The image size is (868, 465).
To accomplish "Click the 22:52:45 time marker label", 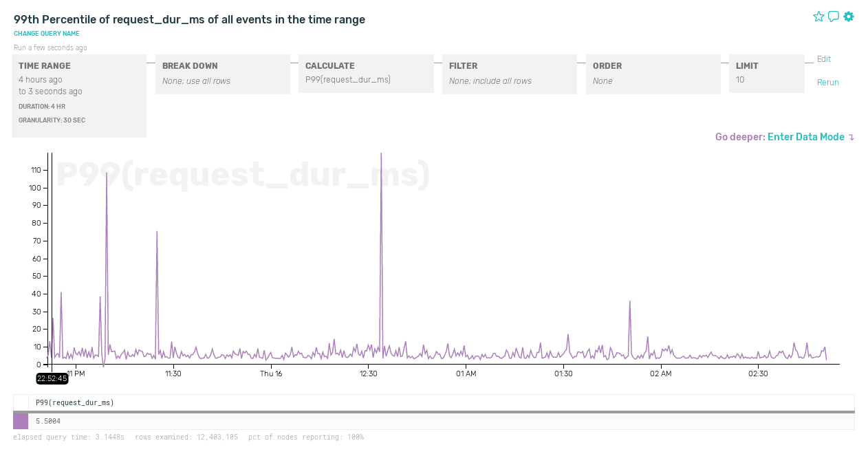I will pyautogui.click(x=52, y=378).
